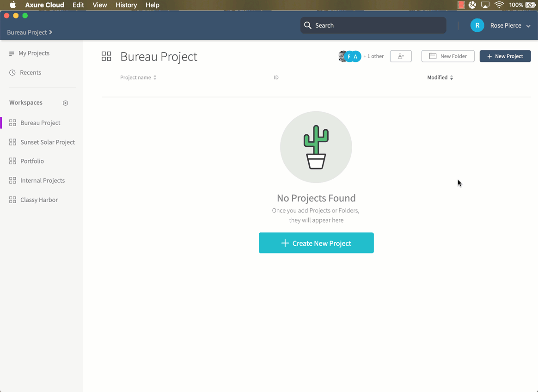Open the Help menu

153,5
